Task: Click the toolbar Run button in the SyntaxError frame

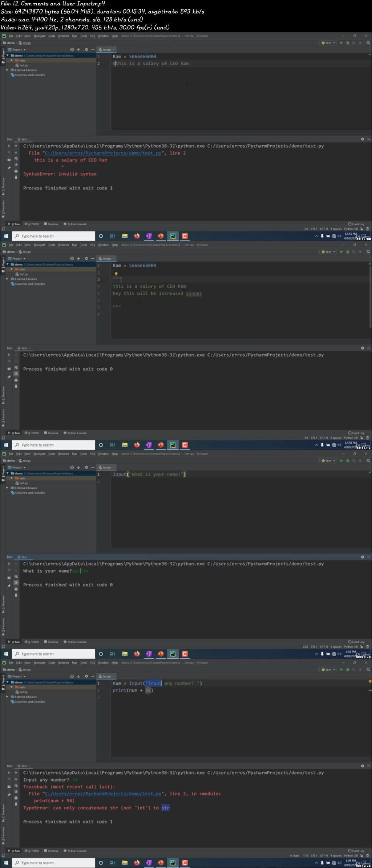Action: point(341,43)
